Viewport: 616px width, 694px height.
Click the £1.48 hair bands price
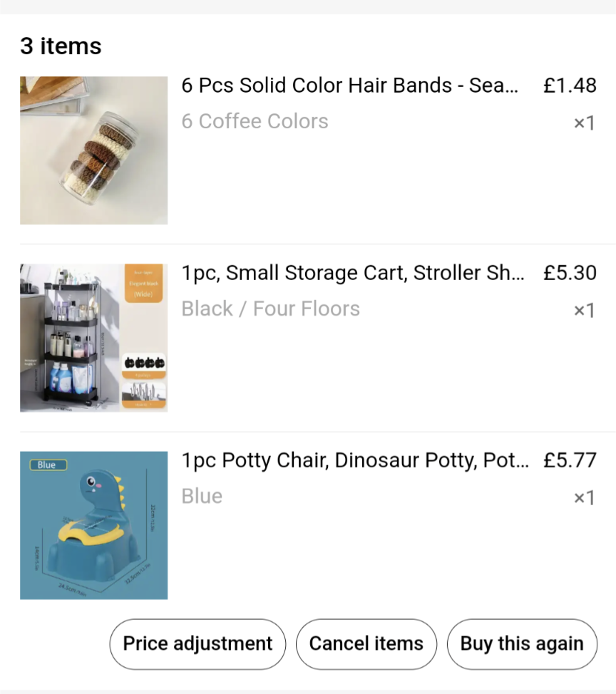pos(569,86)
